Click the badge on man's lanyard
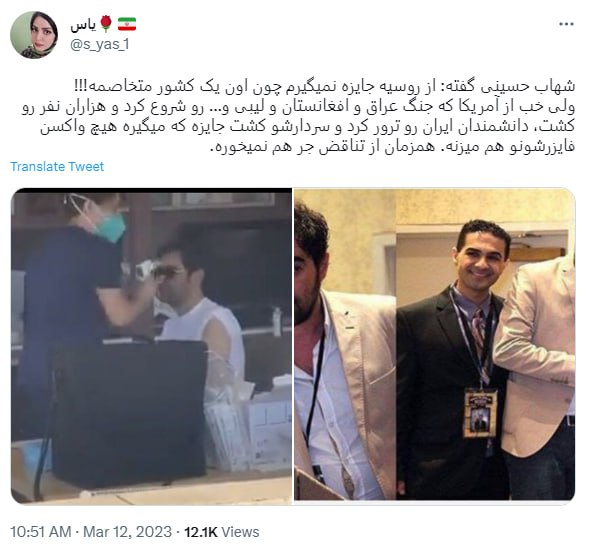This screenshot has height=552, width=589. click(481, 414)
